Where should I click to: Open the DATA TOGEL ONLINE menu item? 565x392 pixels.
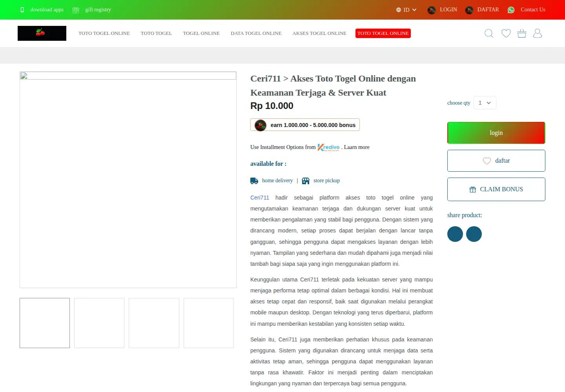[x=256, y=33]
